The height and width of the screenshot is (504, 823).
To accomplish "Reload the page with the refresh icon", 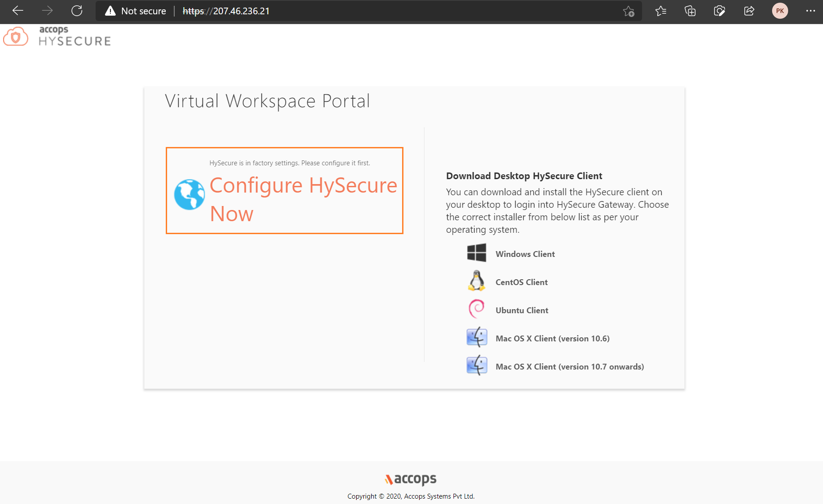I will click(x=77, y=11).
